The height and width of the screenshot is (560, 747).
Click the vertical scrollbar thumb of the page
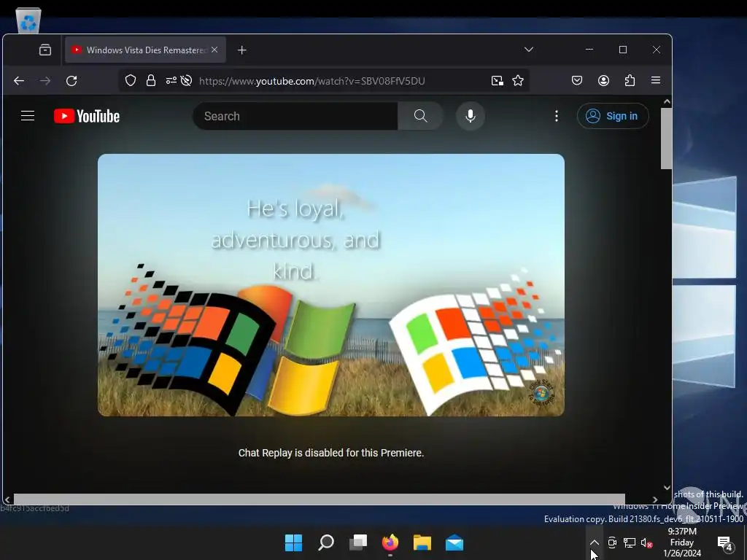667,138
